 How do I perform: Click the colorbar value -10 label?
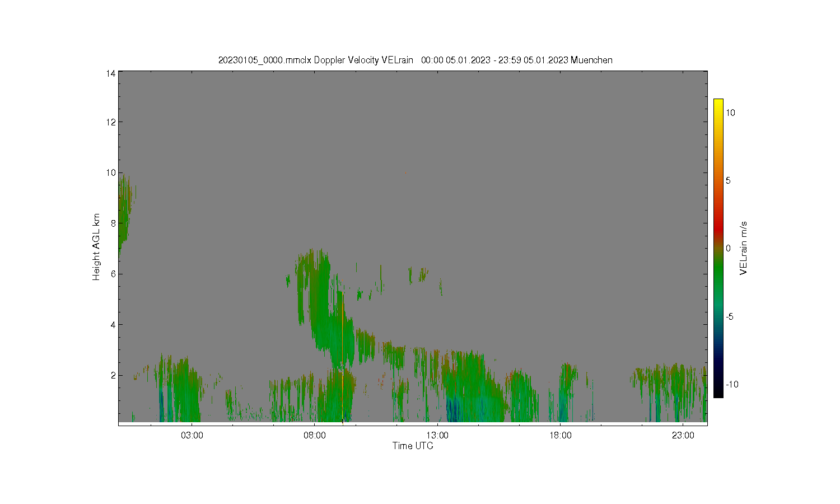732,384
